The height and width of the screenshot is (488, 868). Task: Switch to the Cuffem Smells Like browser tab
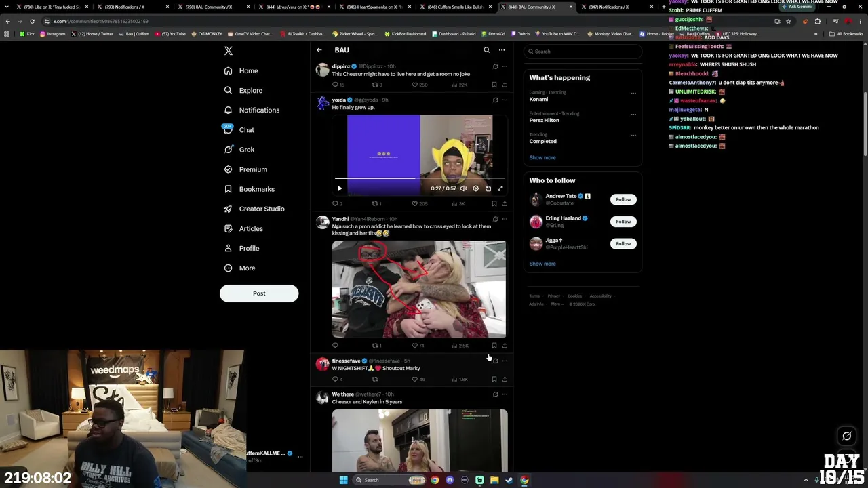[x=455, y=7]
